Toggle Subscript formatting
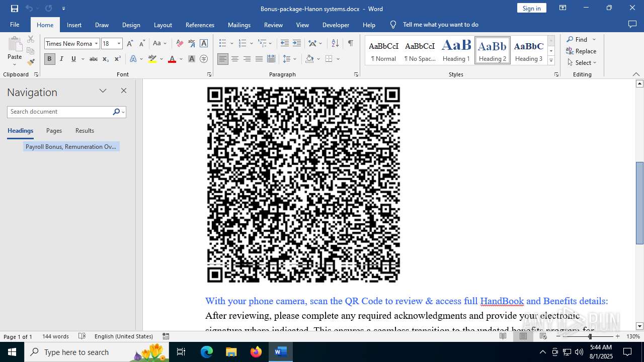Screen dimensions: 644x362 [x=106, y=59]
